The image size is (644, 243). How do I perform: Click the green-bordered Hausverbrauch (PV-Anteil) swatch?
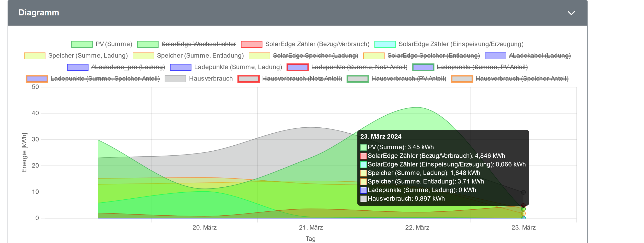click(358, 79)
